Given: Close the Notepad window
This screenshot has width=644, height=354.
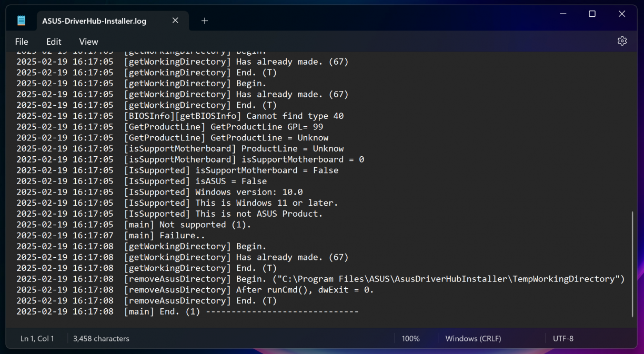Looking at the screenshot, I should pos(622,14).
